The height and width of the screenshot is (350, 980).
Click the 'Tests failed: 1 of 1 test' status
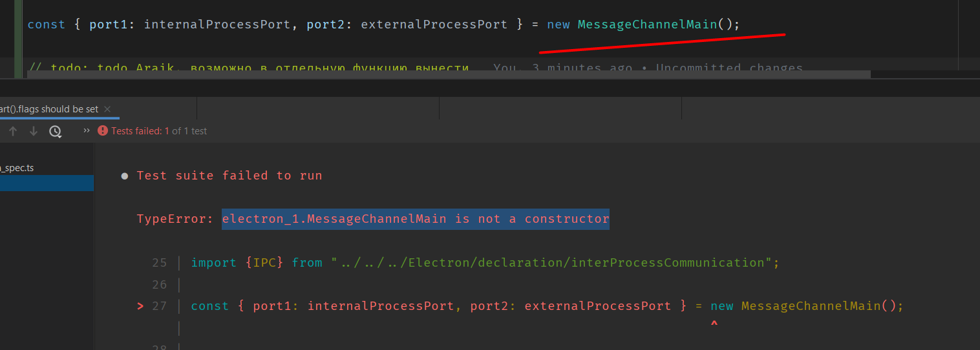point(159,131)
